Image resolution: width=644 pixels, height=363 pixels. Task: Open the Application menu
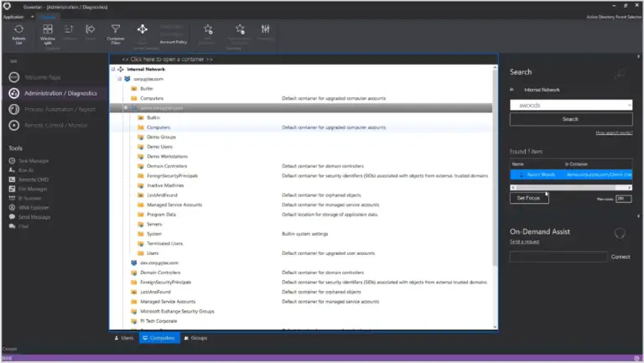13,17
